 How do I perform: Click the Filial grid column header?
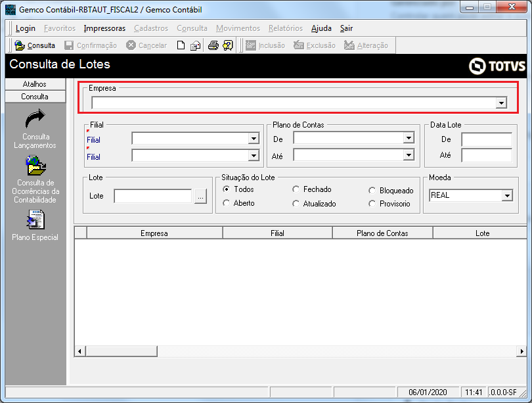click(x=277, y=233)
